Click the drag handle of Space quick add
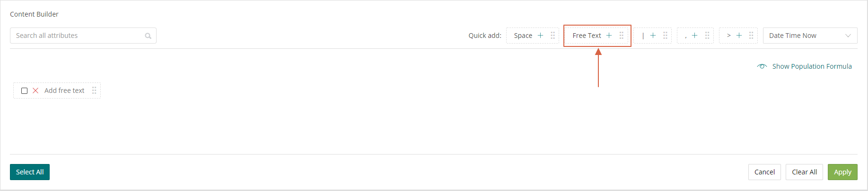Viewport: 868px width, 191px height. (x=552, y=36)
